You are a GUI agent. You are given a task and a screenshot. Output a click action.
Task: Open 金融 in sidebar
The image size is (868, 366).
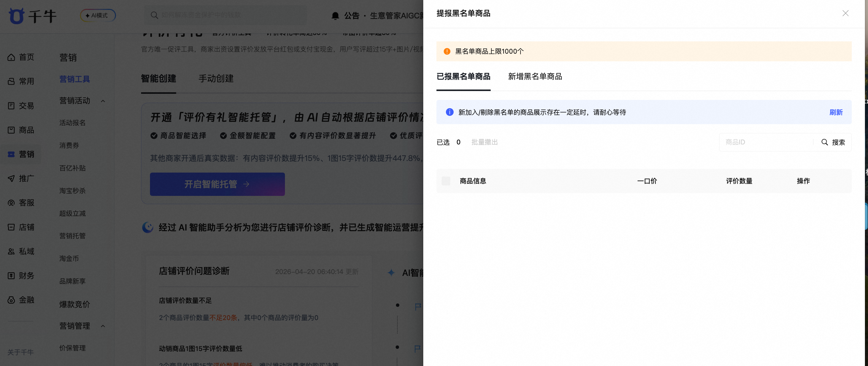[x=21, y=300]
